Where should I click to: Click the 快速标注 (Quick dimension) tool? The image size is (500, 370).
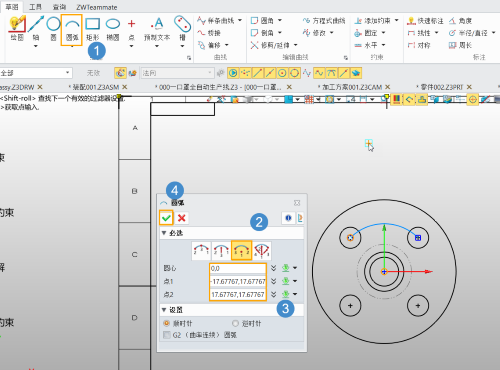click(425, 21)
